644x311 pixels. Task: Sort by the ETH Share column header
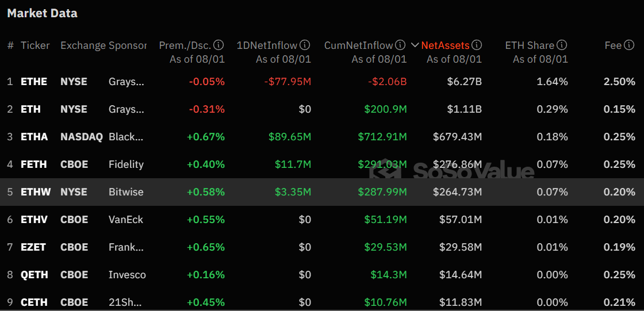point(530,45)
